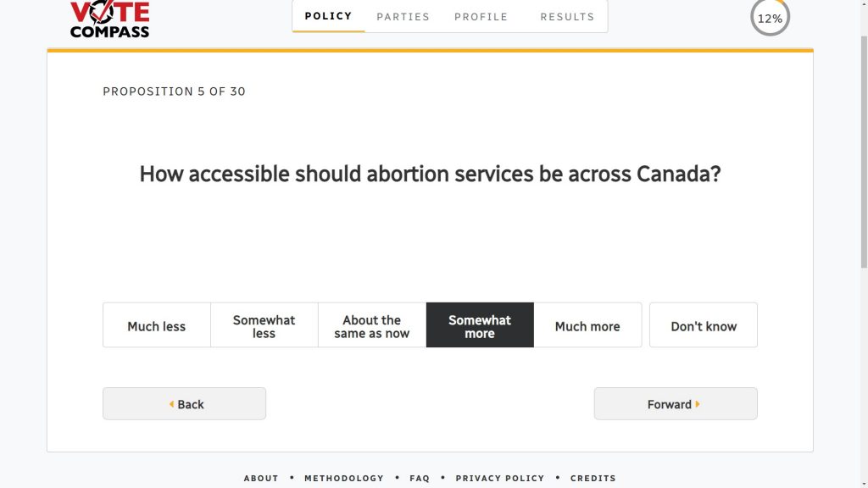Click the 12% progress circle indicator
Viewport: 868px width, 488px height.
coord(770,18)
